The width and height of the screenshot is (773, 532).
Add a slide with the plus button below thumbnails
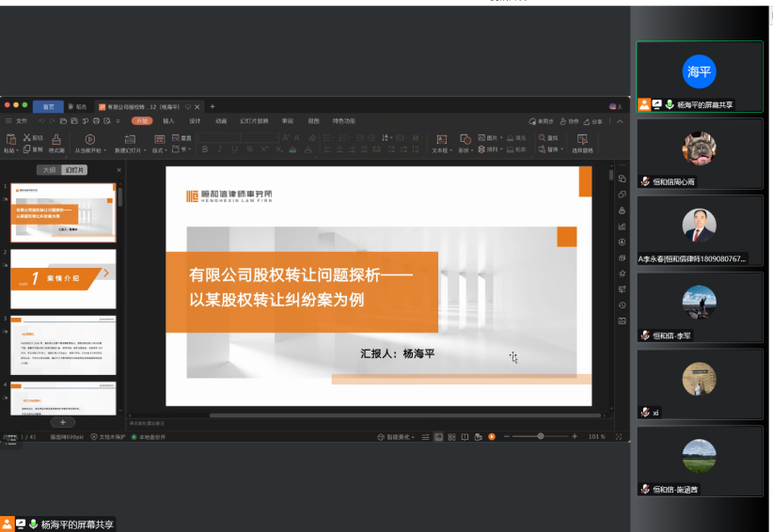point(63,422)
